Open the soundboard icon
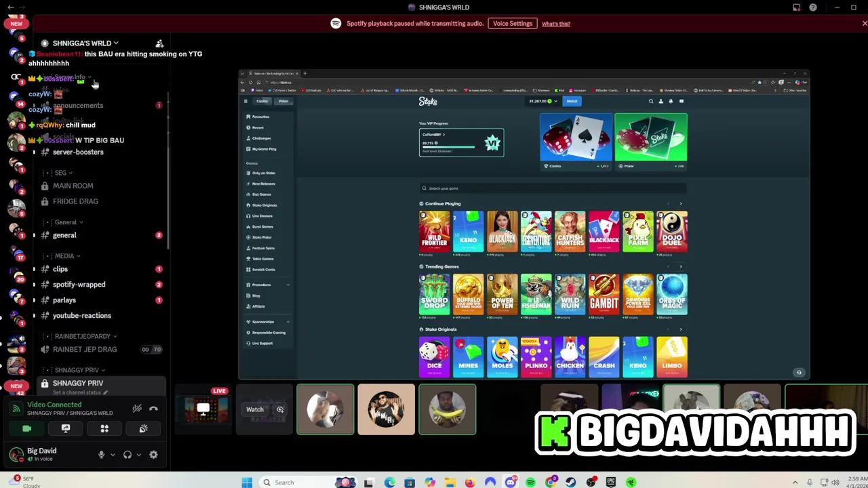The height and width of the screenshot is (488, 868). [x=143, y=428]
